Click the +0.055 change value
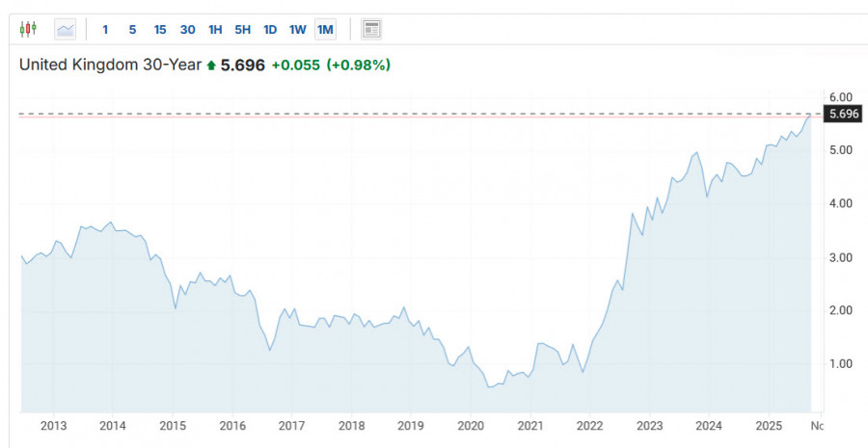868x448 pixels. click(296, 66)
